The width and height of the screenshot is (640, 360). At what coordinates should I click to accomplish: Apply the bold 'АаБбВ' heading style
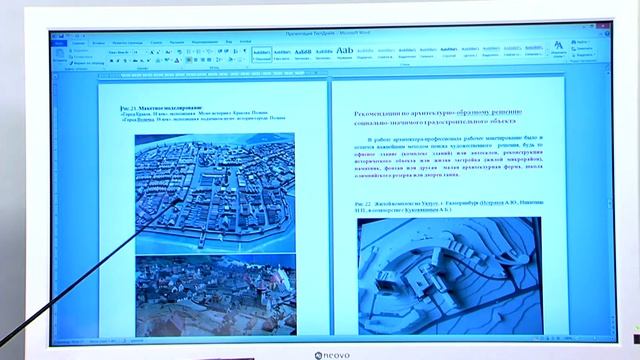pos(303,54)
